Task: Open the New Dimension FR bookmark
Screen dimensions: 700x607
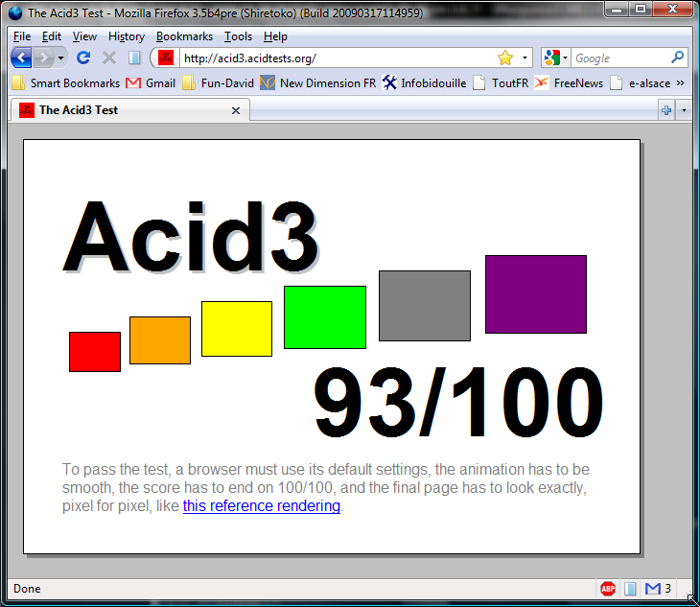Action: (317, 83)
